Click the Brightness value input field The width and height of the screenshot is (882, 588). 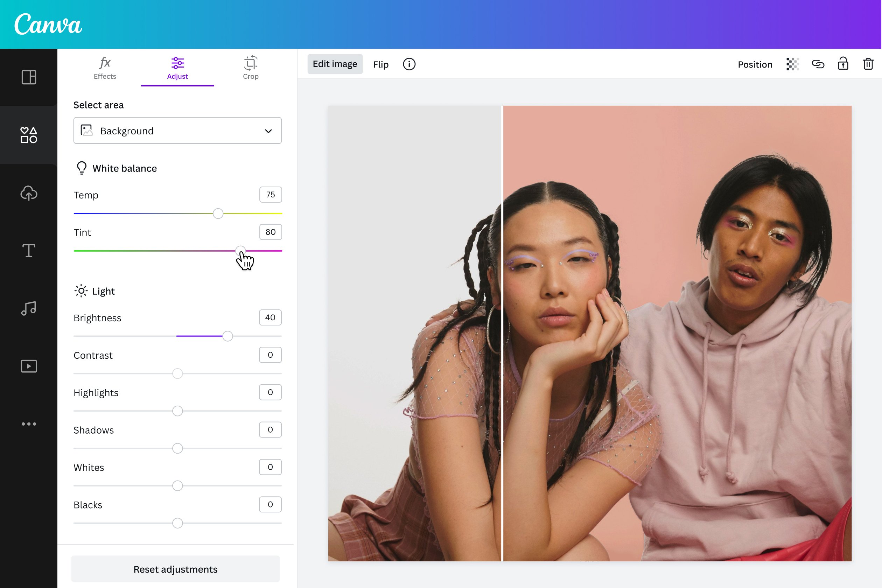pyautogui.click(x=269, y=318)
